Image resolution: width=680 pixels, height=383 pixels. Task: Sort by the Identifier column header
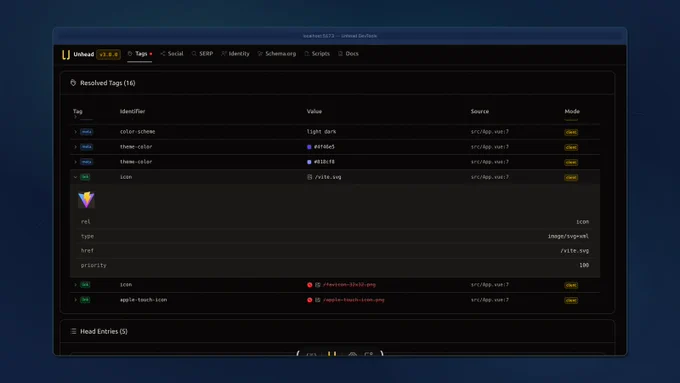[132, 111]
